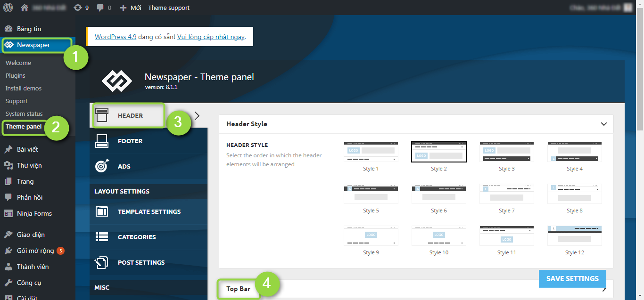Screen dimensions: 644x300
Task: Select header Style 4 thumbnail
Action: (x=575, y=152)
